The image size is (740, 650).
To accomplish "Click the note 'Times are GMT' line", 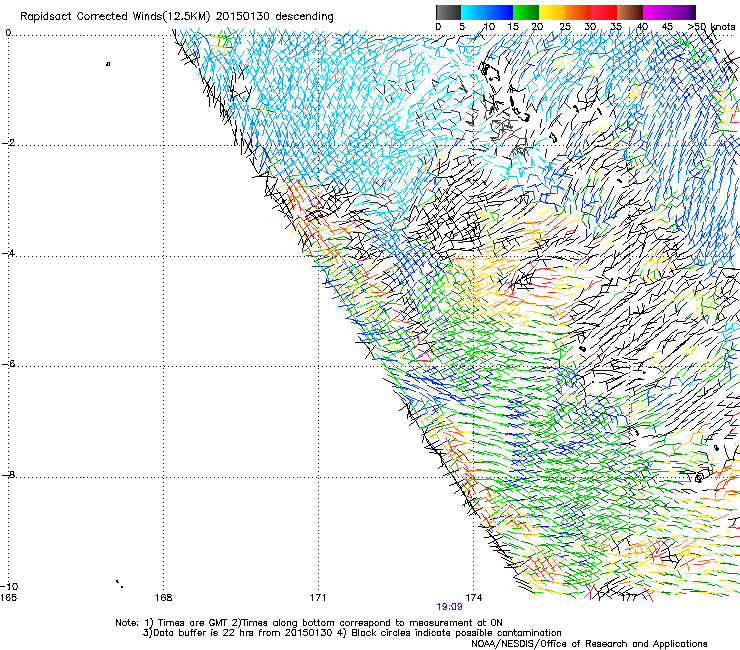I will (193, 623).
